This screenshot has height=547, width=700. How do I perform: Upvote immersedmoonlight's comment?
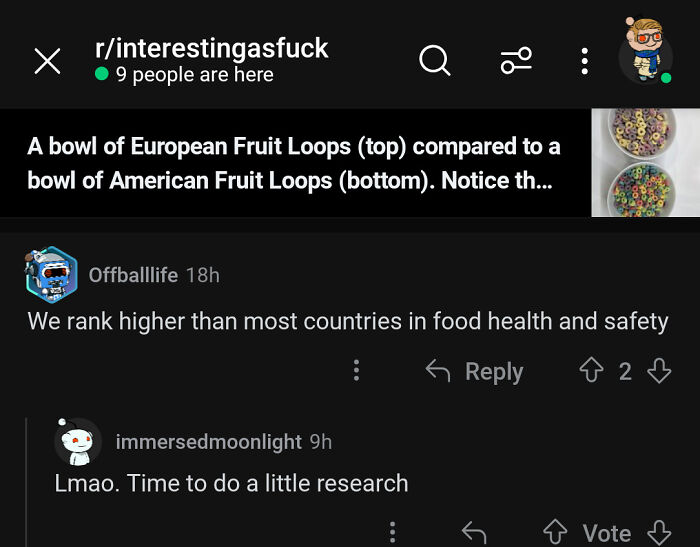[553, 533]
